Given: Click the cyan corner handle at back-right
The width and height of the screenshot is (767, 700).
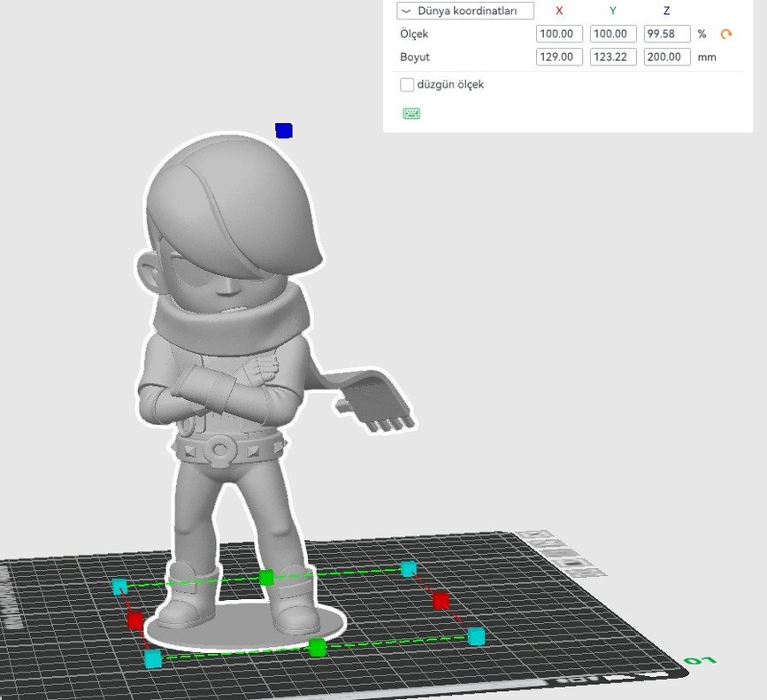Looking at the screenshot, I should point(408,569).
